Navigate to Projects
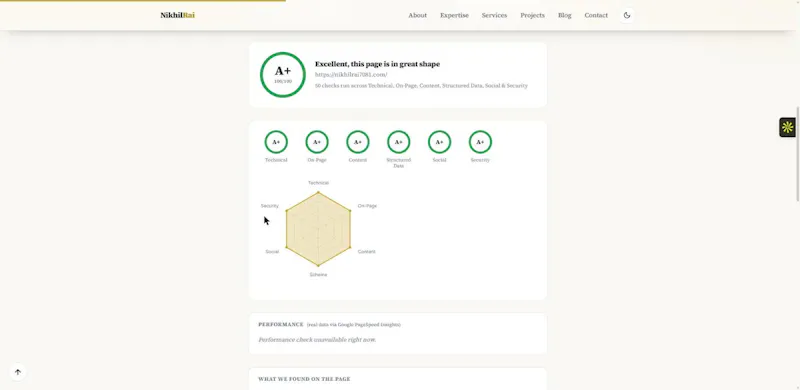This screenshot has width=800, height=390. (532, 15)
